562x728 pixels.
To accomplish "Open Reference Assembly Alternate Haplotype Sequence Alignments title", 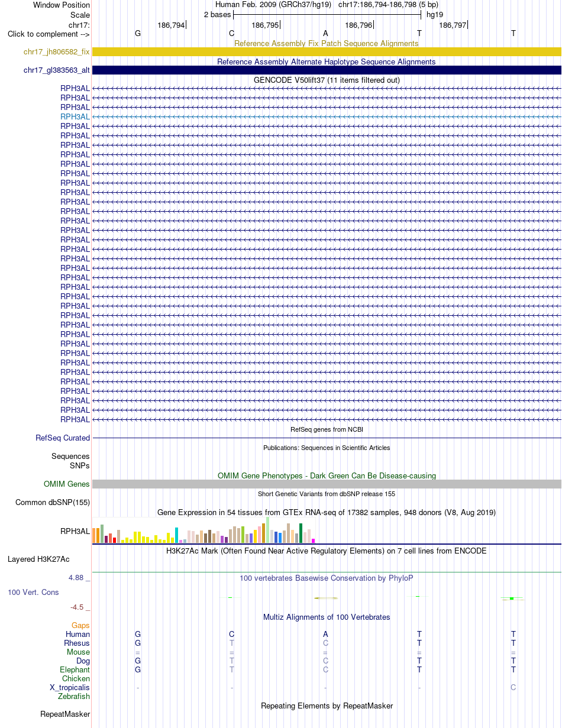I will pos(327,62).
